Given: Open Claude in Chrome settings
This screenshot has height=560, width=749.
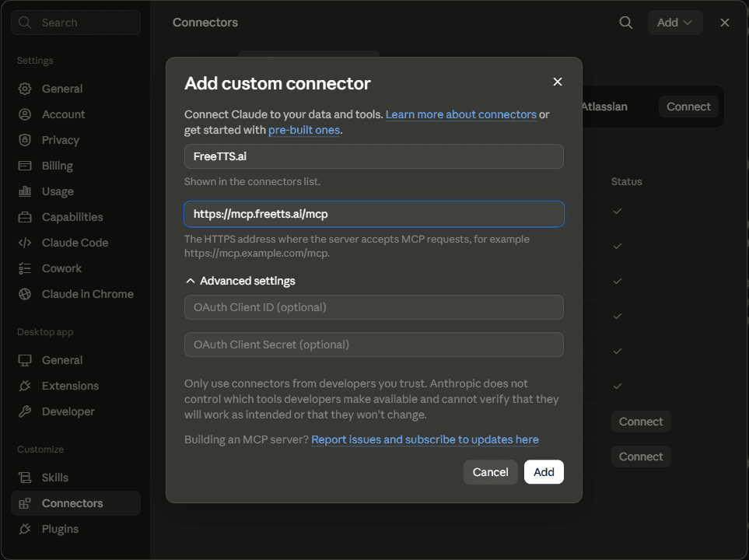Looking at the screenshot, I should 75,294.
